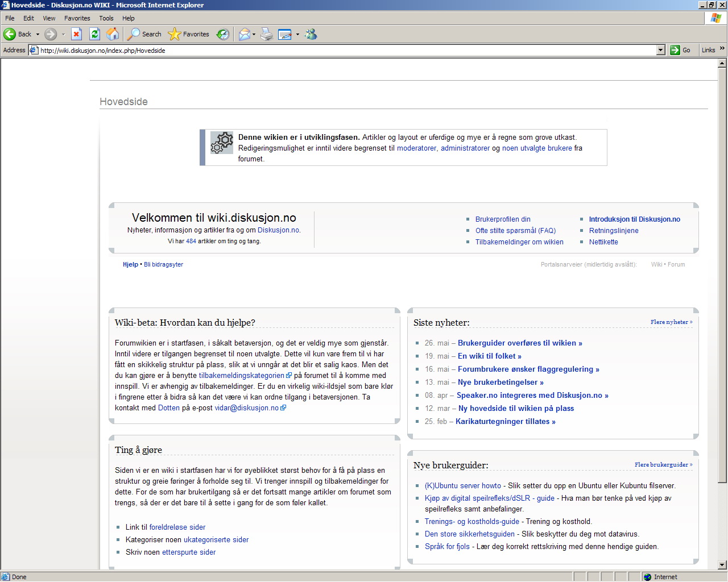Open the Språk for fjols guide

447,547
